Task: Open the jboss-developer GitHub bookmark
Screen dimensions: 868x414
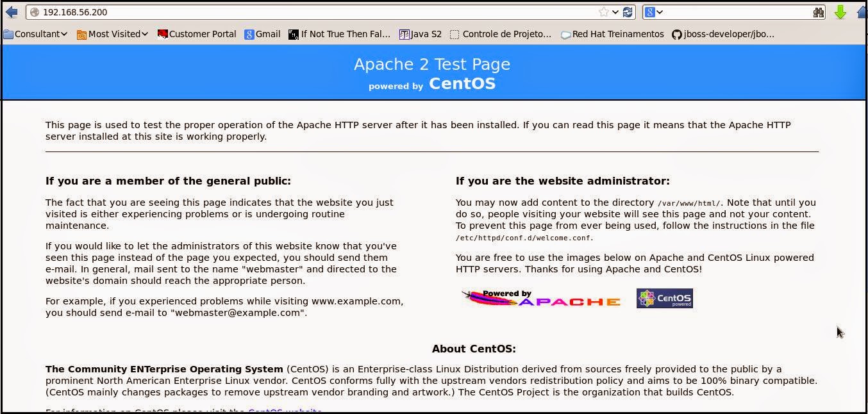Action: (723, 34)
